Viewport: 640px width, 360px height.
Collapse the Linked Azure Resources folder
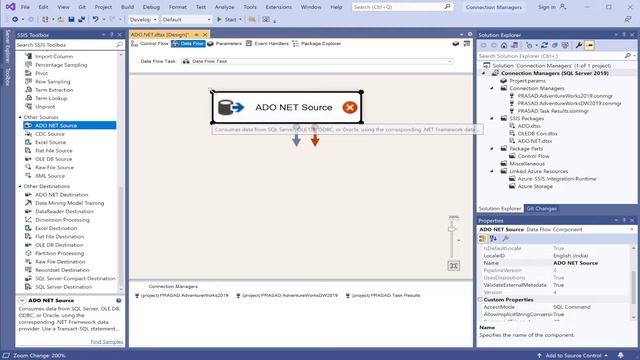[x=492, y=171]
